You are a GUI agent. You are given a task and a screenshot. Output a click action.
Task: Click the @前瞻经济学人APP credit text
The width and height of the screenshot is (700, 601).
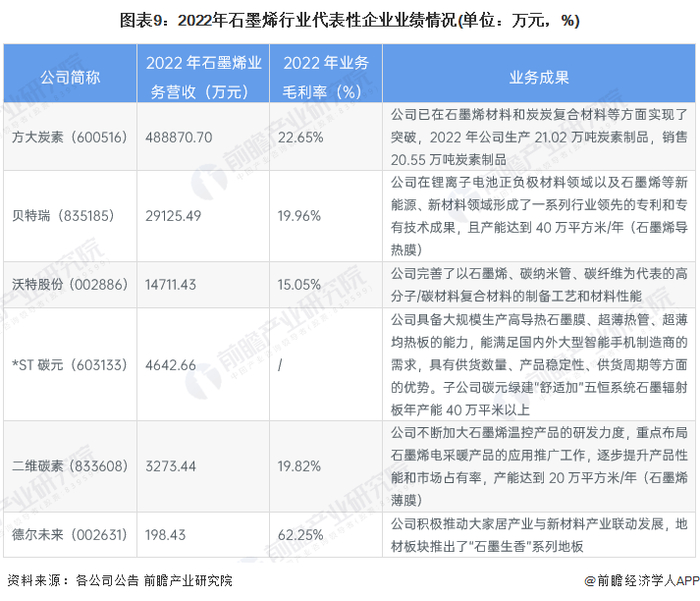642,580
